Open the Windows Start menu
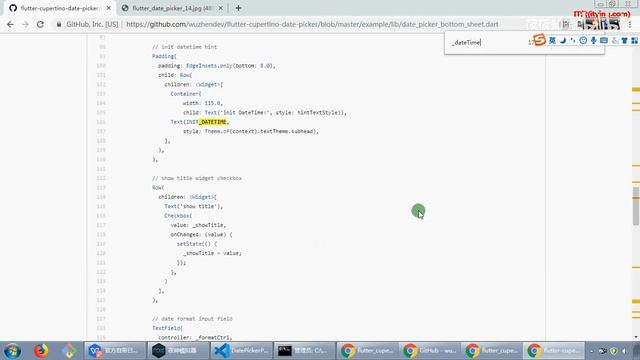This screenshot has width=640, height=360. click(12, 351)
